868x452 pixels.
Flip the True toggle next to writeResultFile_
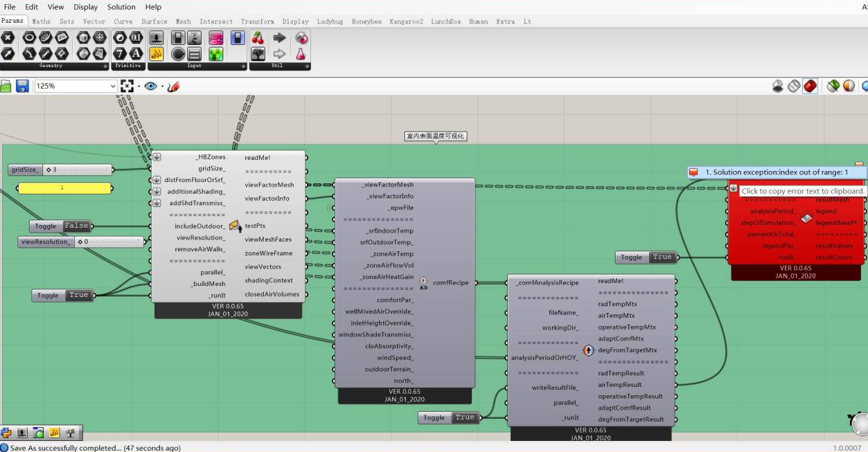[x=464, y=417]
